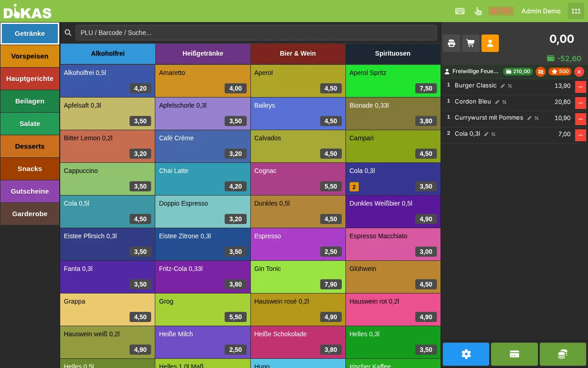Image resolution: width=588 pixels, height=368 pixels.
Task: Apply discount to Currywurst mit Pommes
Action: [537, 118]
